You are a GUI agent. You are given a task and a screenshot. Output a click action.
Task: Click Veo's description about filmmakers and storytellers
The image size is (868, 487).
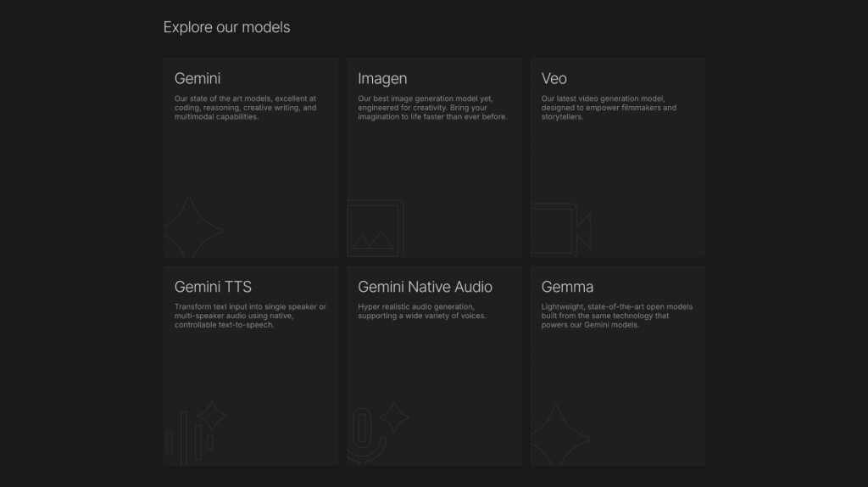[x=609, y=108]
